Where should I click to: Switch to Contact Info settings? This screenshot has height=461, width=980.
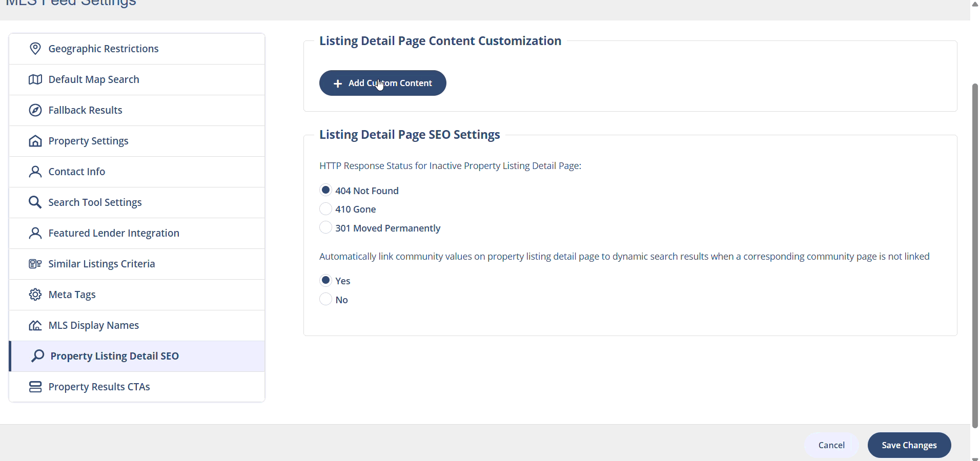pyautogui.click(x=137, y=172)
